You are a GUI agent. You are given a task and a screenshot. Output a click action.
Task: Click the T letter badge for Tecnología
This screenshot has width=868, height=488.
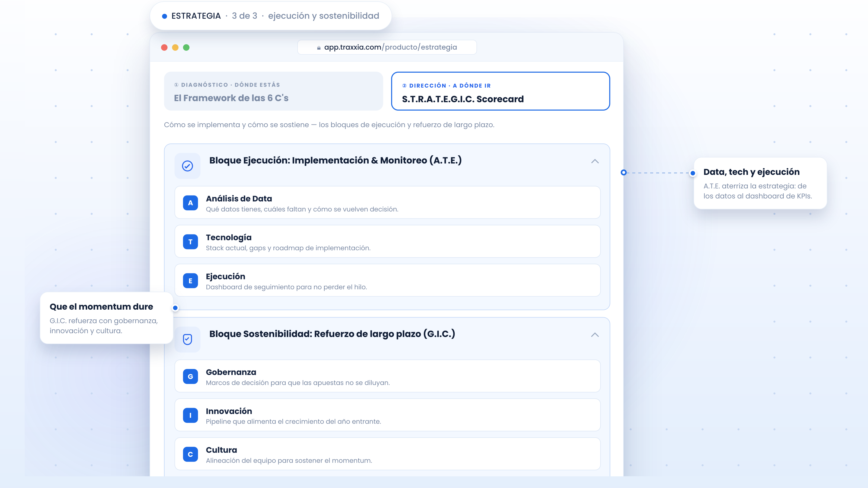click(x=190, y=242)
